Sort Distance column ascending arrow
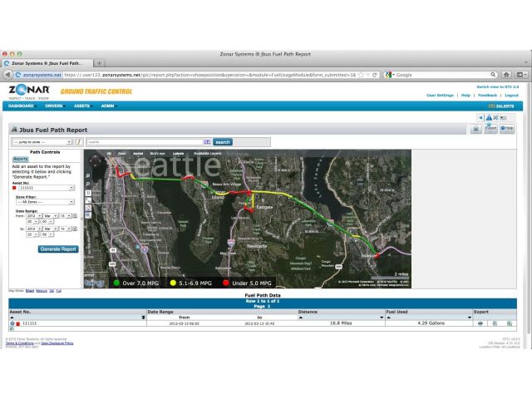 coord(301,318)
